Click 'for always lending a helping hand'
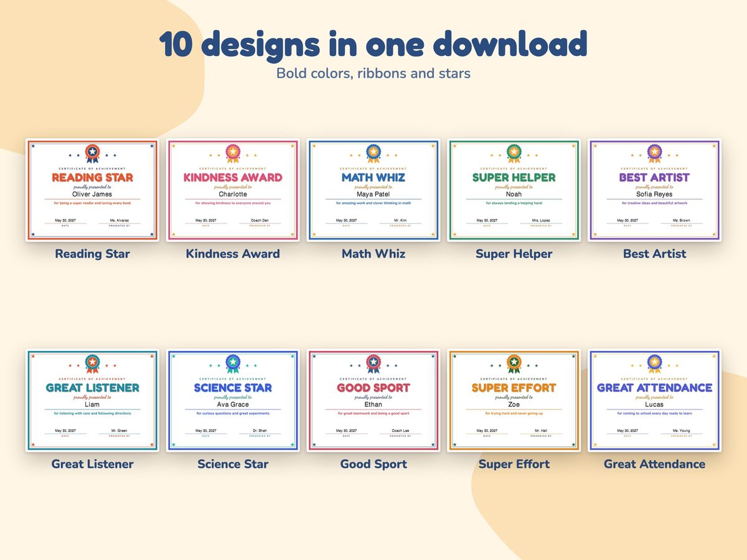The image size is (747, 560). click(514, 203)
